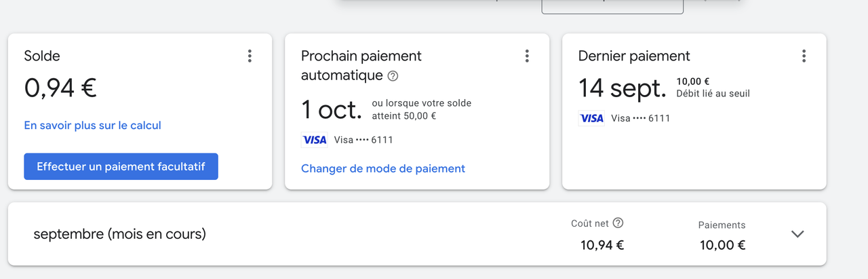The height and width of the screenshot is (279, 868).
Task: Click Visa •••• 6111 text under 14 sept.
Action: click(x=641, y=118)
